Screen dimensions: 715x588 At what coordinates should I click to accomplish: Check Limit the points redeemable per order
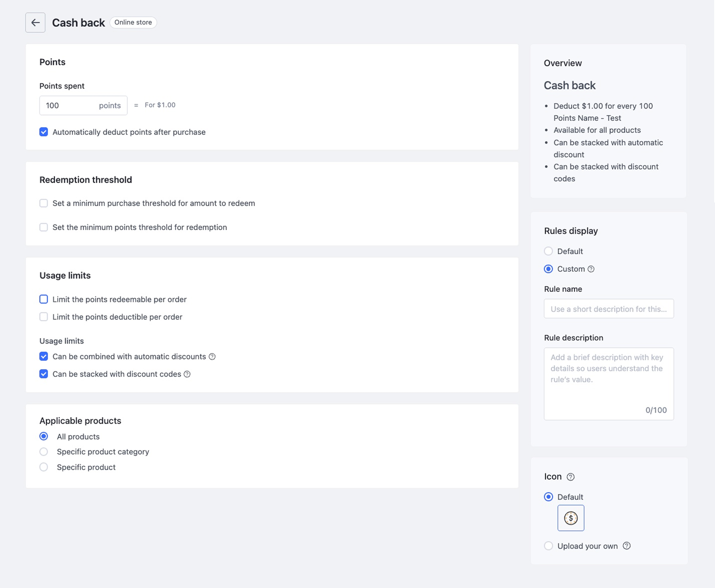coord(44,299)
